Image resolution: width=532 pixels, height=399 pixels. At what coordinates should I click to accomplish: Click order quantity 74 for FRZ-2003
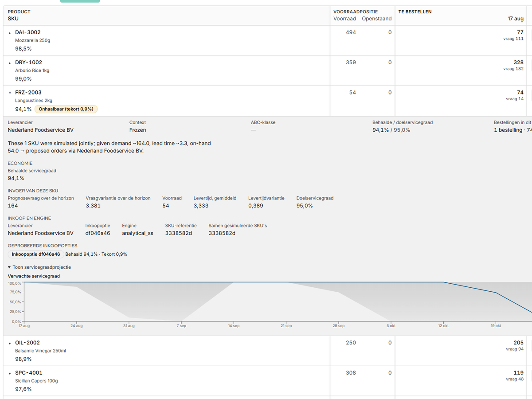click(520, 93)
